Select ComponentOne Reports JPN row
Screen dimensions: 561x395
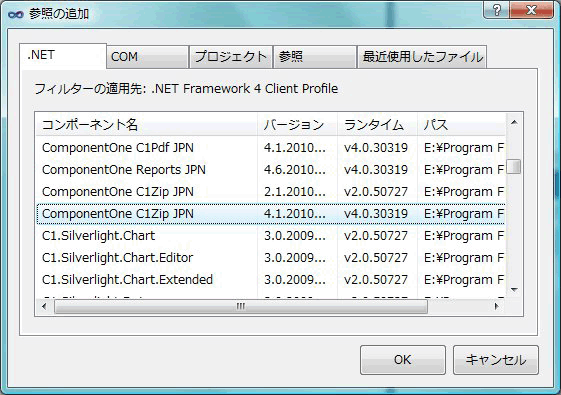click(x=271, y=170)
